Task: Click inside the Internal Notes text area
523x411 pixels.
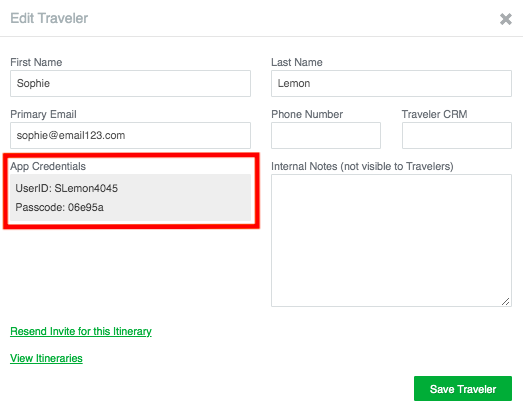Action: pyautogui.click(x=391, y=240)
